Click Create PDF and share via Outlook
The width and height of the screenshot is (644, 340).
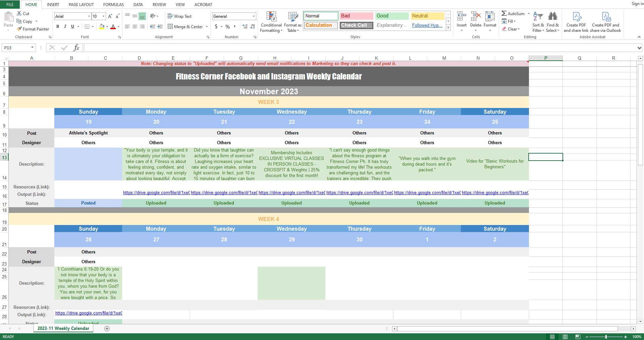tap(606, 22)
